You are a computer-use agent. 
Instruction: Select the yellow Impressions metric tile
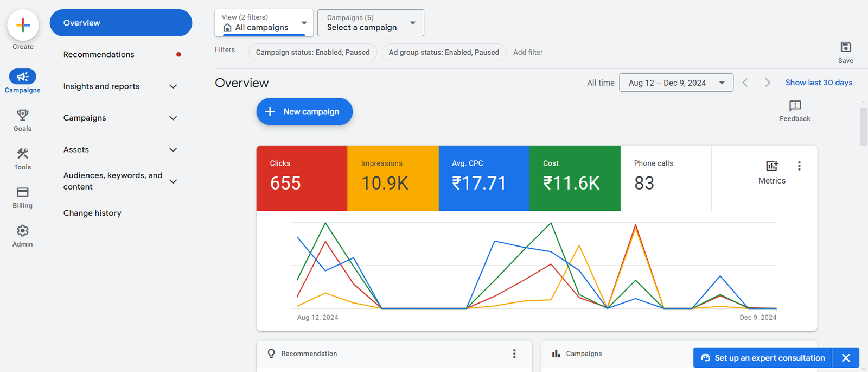coord(393,178)
